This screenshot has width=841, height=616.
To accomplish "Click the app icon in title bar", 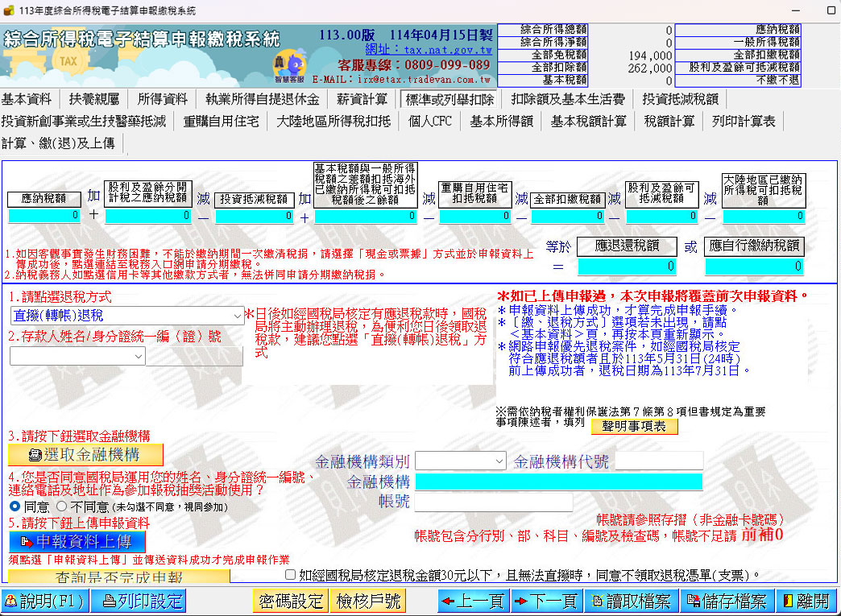I will pyautogui.click(x=9, y=10).
